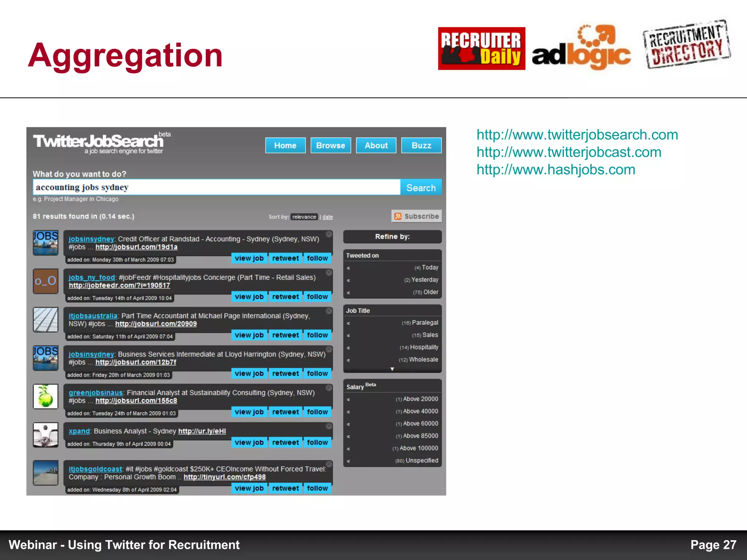
Task: Sort results by date
Action: pos(328,217)
